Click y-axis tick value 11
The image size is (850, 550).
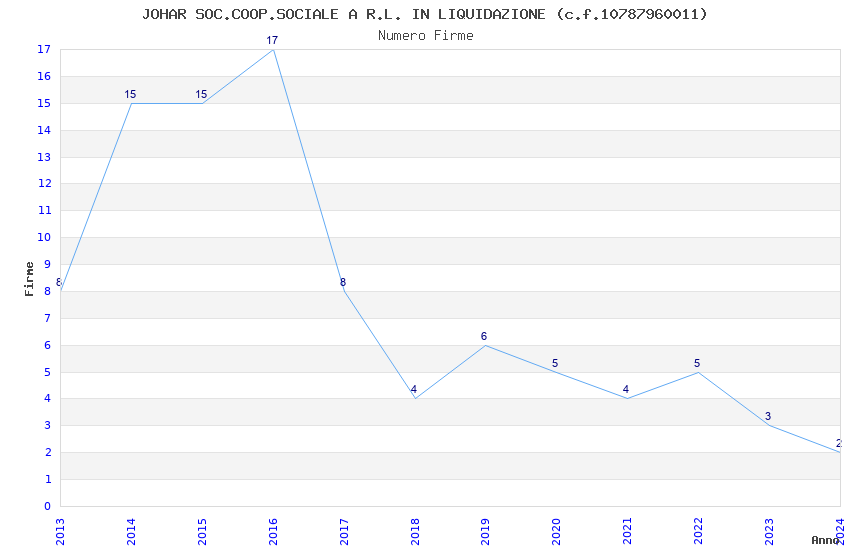tap(44, 210)
